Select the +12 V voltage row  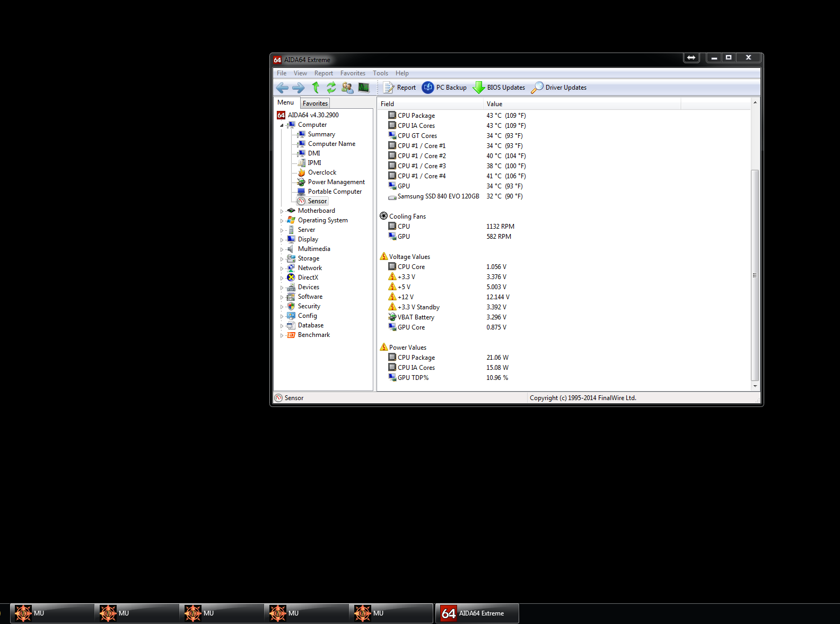(x=563, y=297)
